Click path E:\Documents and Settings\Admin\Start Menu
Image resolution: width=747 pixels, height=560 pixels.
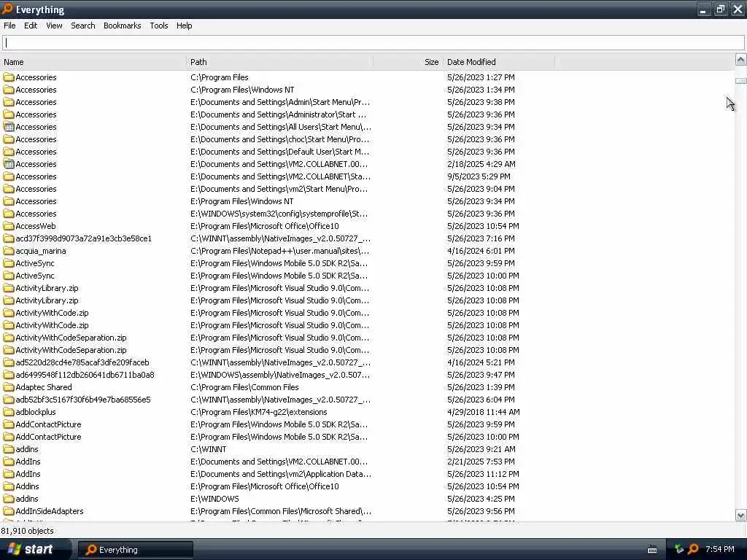pyautogui.click(x=279, y=102)
